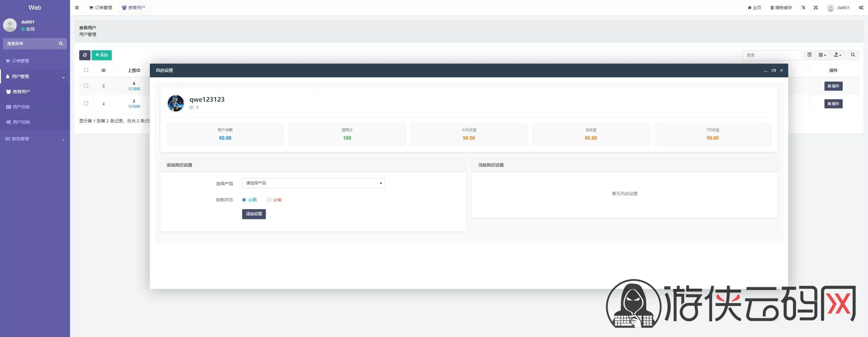Click the qwe123123 user avatar
Screen dimensions: 868x337
coord(176,103)
